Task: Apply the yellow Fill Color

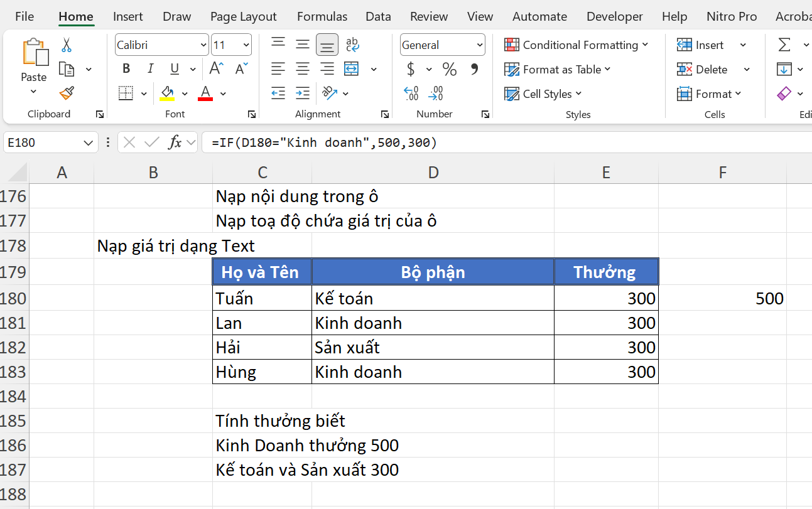Action: coord(167,94)
